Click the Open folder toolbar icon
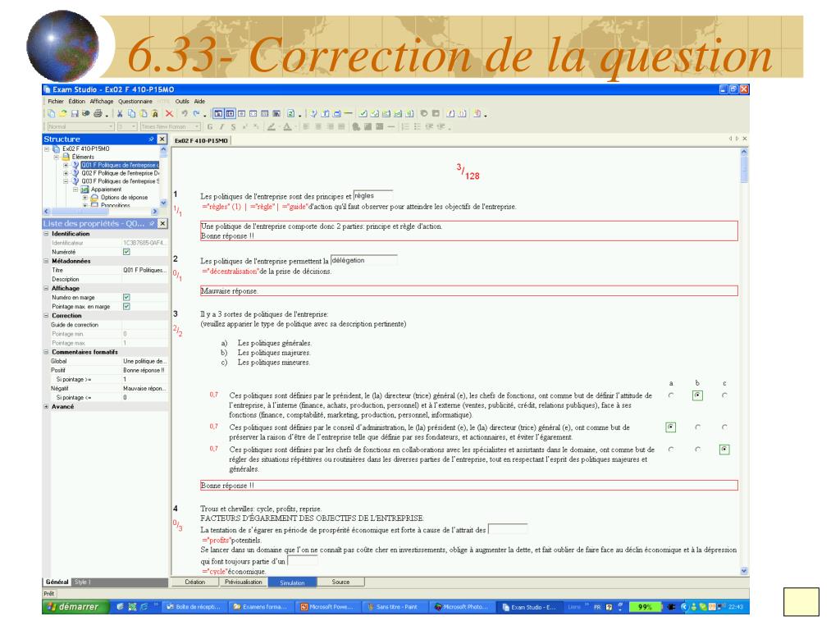 click(x=63, y=113)
